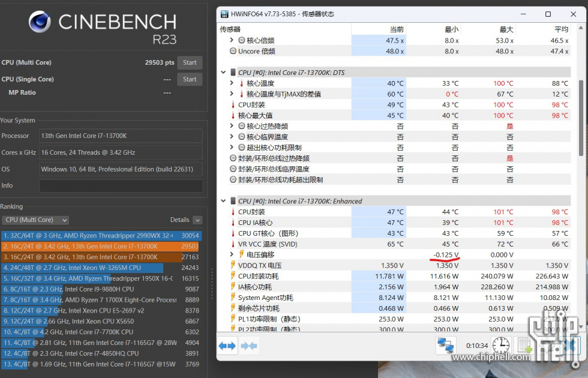The width and height of the screenshot is (588, 378).
Task: Open the remote monitoring network computers icon
Action: [x=445, y=346]
